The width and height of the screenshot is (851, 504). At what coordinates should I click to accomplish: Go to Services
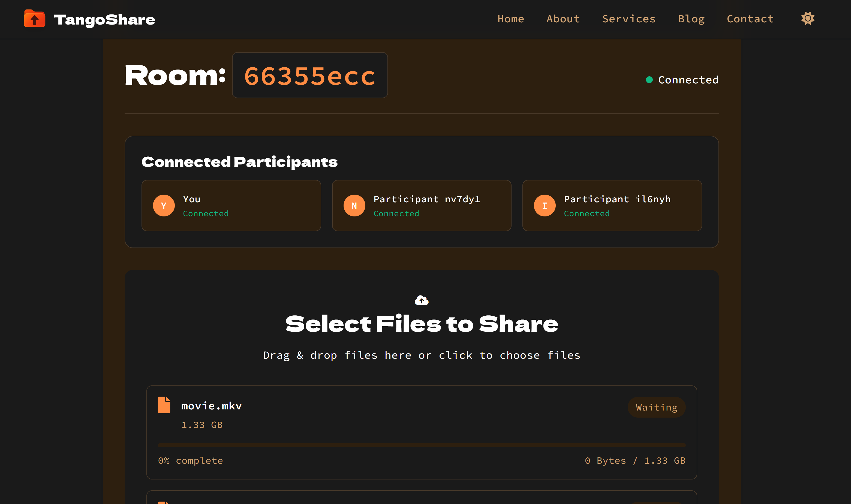(x=629, y=19)
